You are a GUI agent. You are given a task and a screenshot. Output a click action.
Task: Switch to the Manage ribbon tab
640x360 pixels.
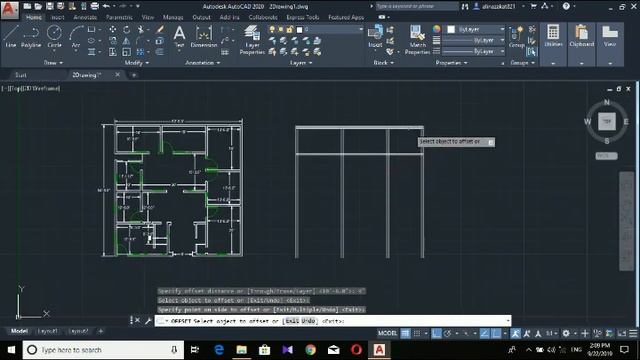[x=173, y=17]
